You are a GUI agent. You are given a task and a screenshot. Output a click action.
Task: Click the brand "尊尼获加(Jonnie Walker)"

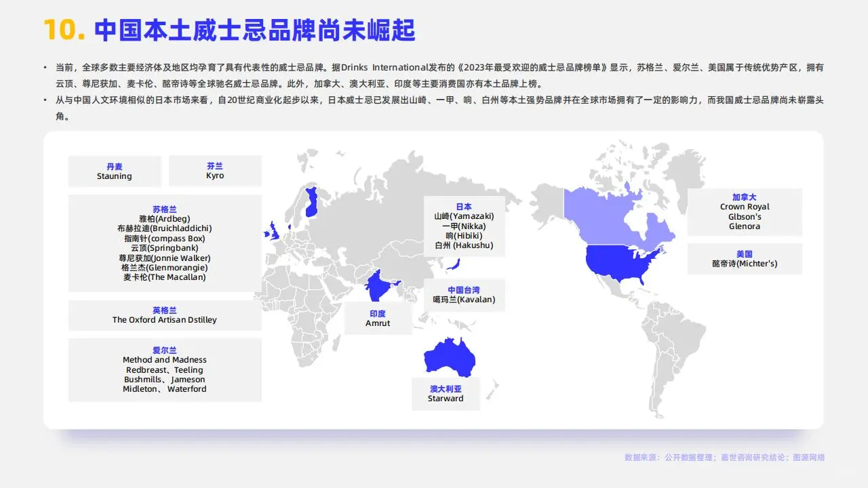point(164,258)
